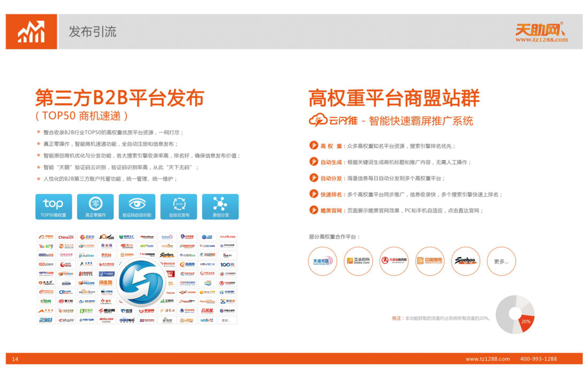Viewport: 588px width, 378px height.
Task: Select the Sonhoo circle in the partner row
Action: [465, 261]
